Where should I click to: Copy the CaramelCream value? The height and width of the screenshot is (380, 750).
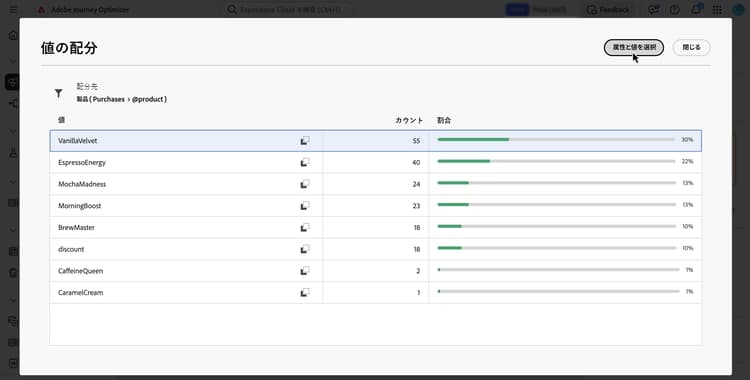[305, 292]
